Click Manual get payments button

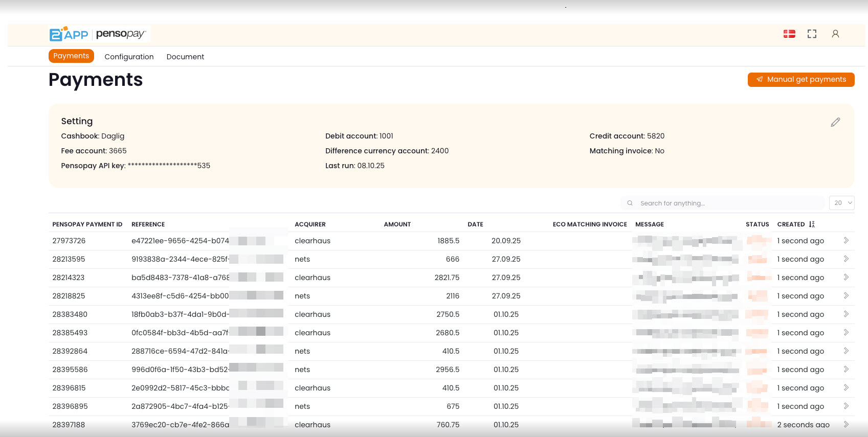click(800, 79)
